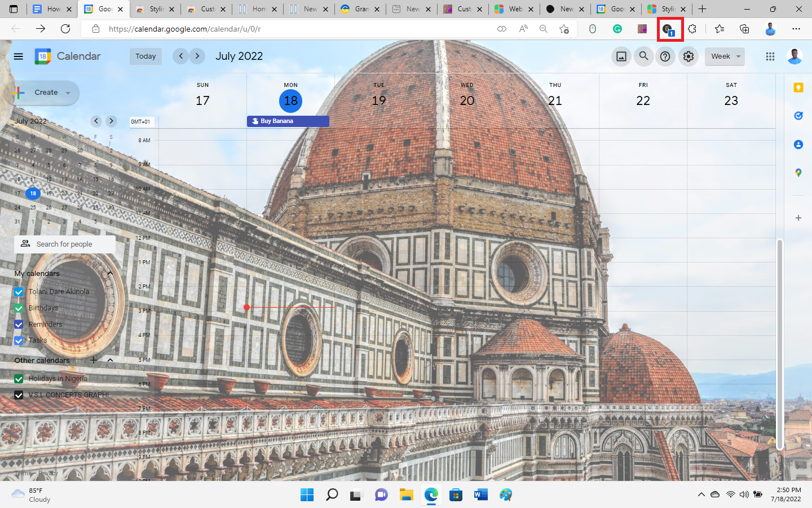Click GMT+01 timezone label

click(x=140, y=121)
